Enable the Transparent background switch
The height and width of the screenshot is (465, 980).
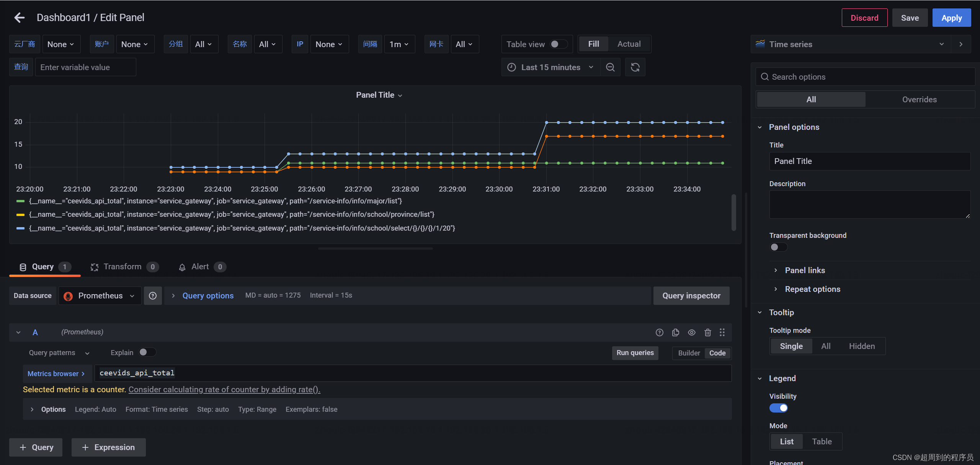pyautogui.click(x=778, y=247)
